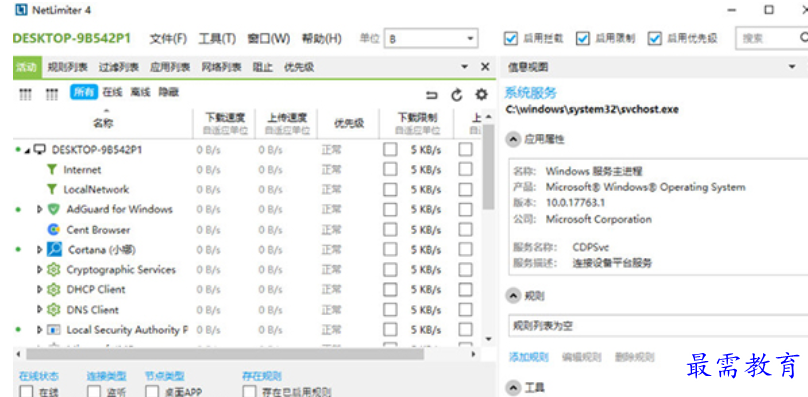Screen dimensions: 808x397
Task: Expand the Cryptographic Services node
Action: [x=39, y=270]
